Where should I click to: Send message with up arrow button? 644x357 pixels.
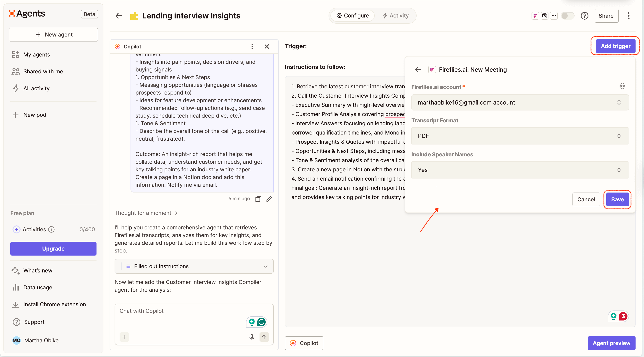(264, 337)
